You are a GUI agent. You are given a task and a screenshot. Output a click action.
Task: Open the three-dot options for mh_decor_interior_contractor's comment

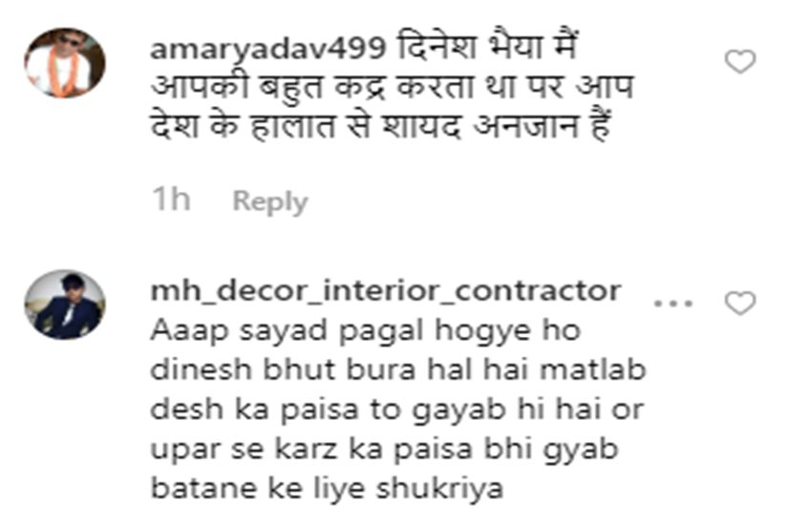coord(673,304)
